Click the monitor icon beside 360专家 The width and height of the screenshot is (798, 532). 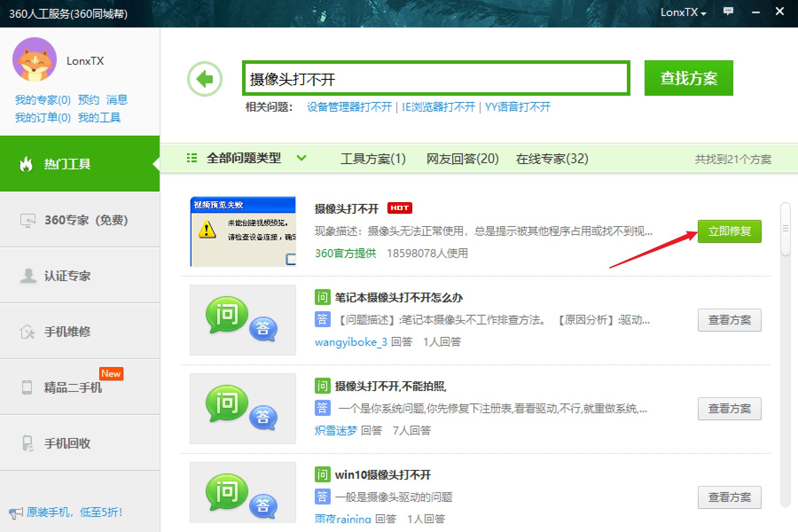pos(28,220)
